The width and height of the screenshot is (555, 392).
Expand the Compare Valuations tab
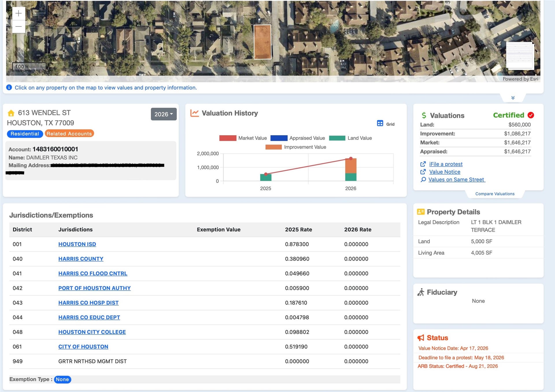(495, 194)
